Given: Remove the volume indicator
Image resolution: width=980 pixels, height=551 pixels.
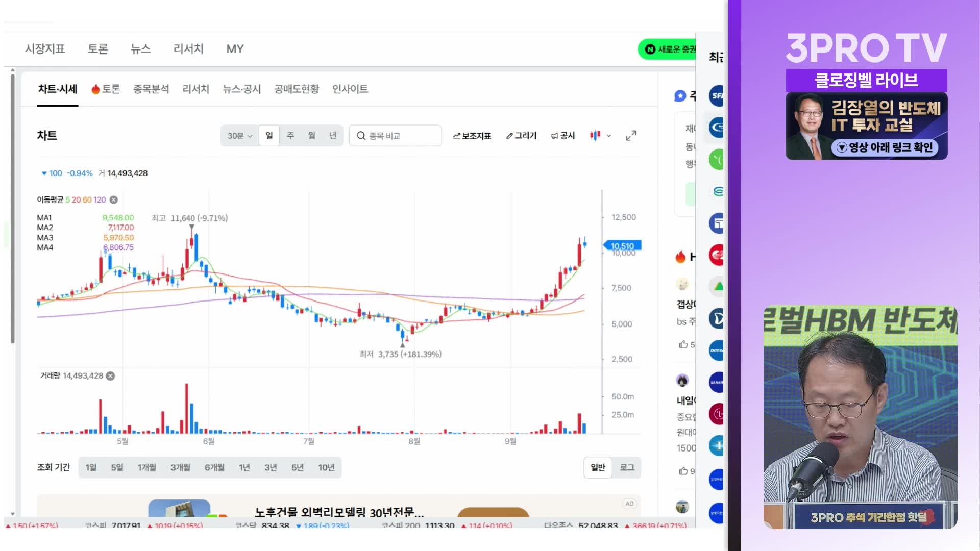Looking at the screenshot, I should 110,375.
